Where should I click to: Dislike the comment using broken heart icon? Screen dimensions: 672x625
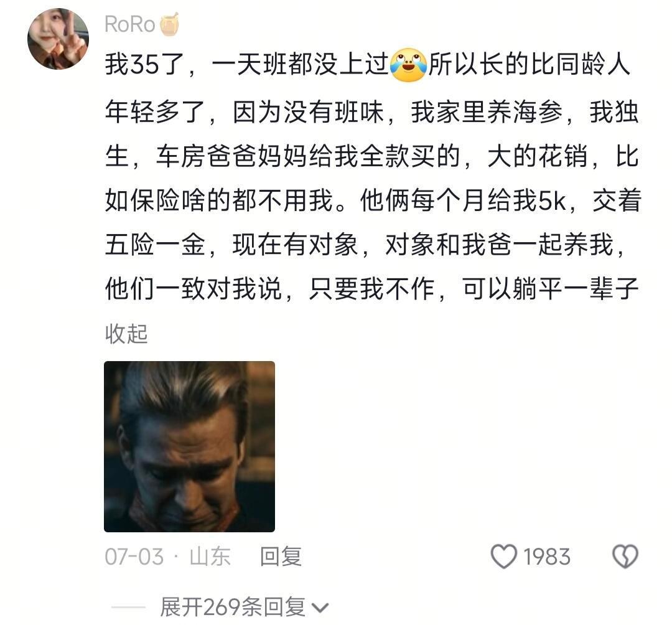coord(625,557)
